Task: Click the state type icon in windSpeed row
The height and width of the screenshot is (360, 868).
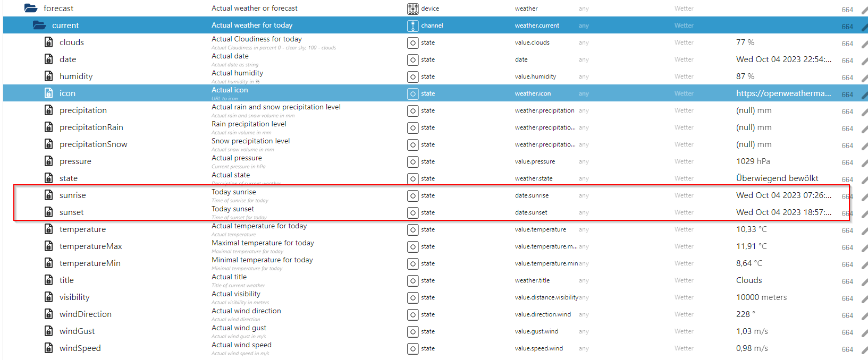Action: point(413,348)
